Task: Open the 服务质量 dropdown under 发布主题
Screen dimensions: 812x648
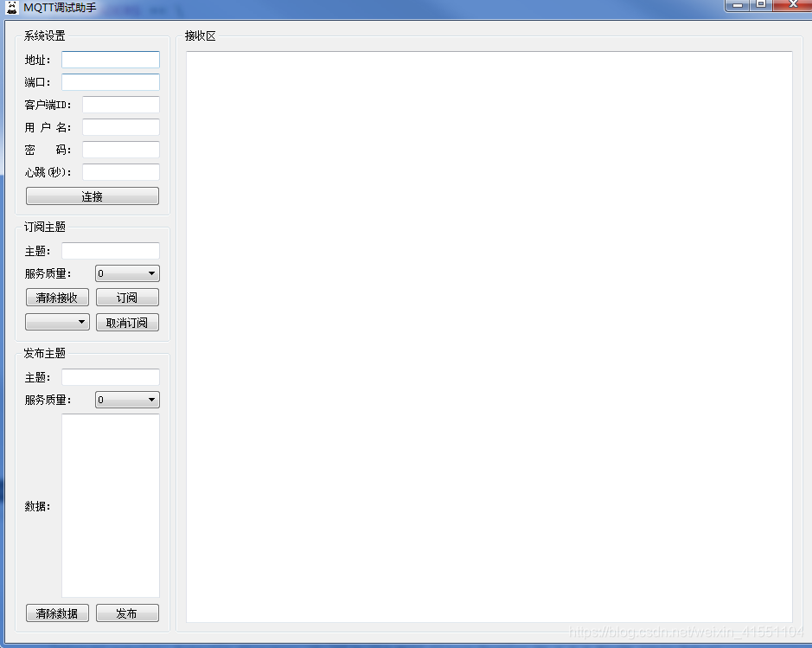Action: click(x=127, y=400)
